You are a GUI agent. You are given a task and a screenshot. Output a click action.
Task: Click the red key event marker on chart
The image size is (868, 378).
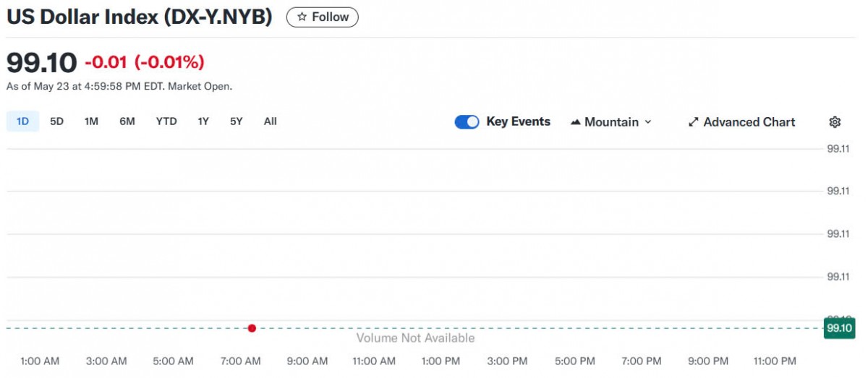pos(252,328)
